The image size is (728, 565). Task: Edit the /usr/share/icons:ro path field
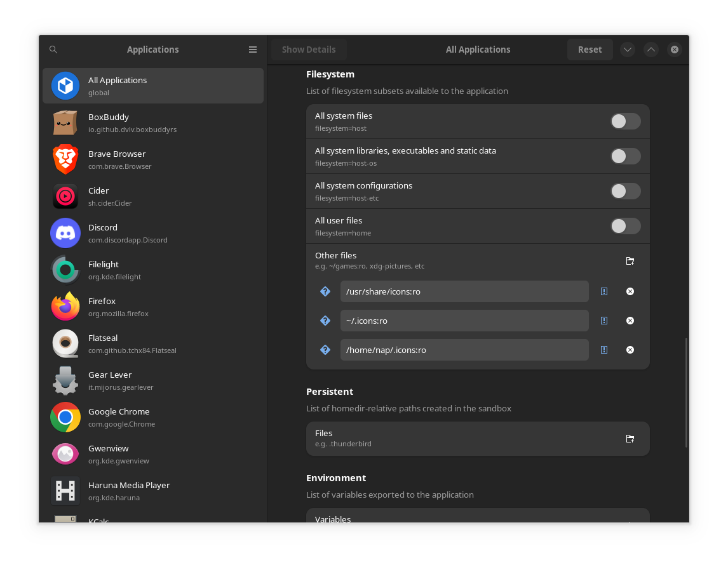tap(464, 291)
